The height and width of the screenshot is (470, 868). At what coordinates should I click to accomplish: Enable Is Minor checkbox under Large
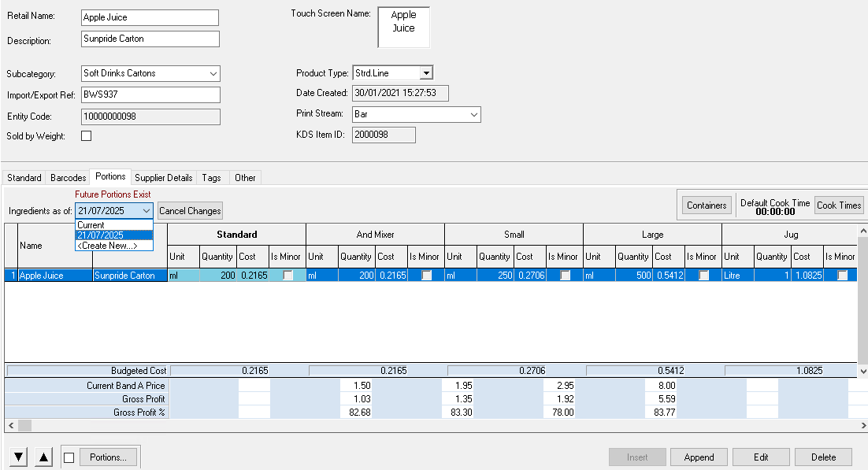[x=703, y=276]
